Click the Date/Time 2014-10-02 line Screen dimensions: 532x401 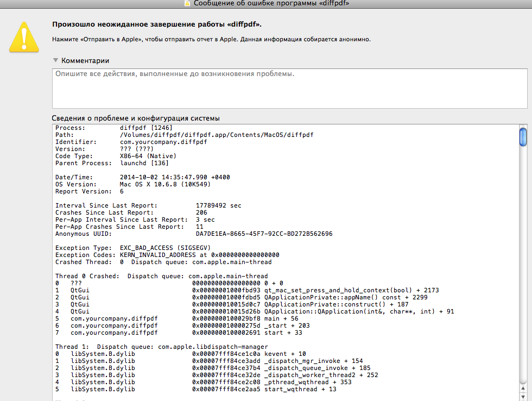pos(142,177)
